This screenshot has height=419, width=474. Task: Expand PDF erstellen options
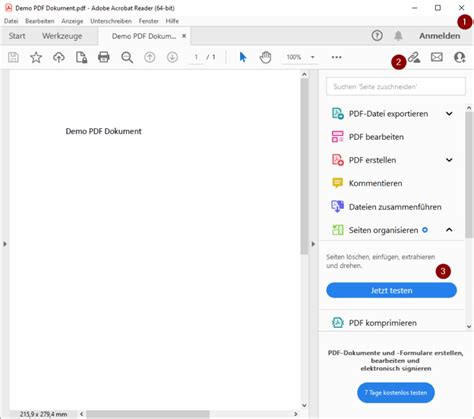pos(449,160)
